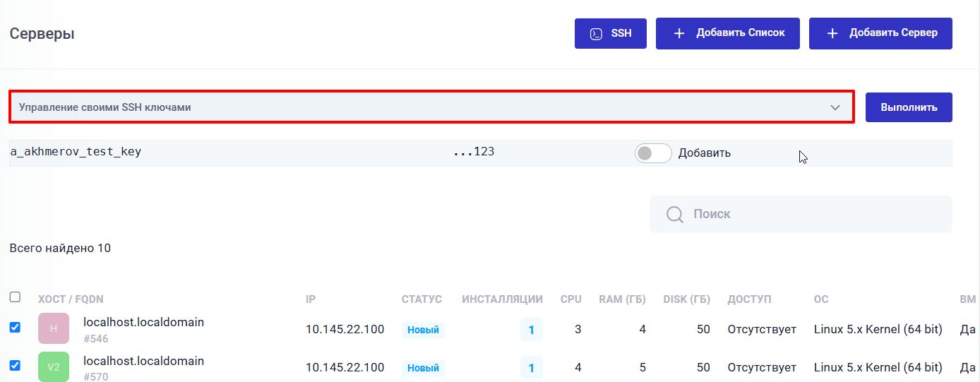Click installations badge 1 for server #546
The image size is (980, 382).
pos(532,330)
